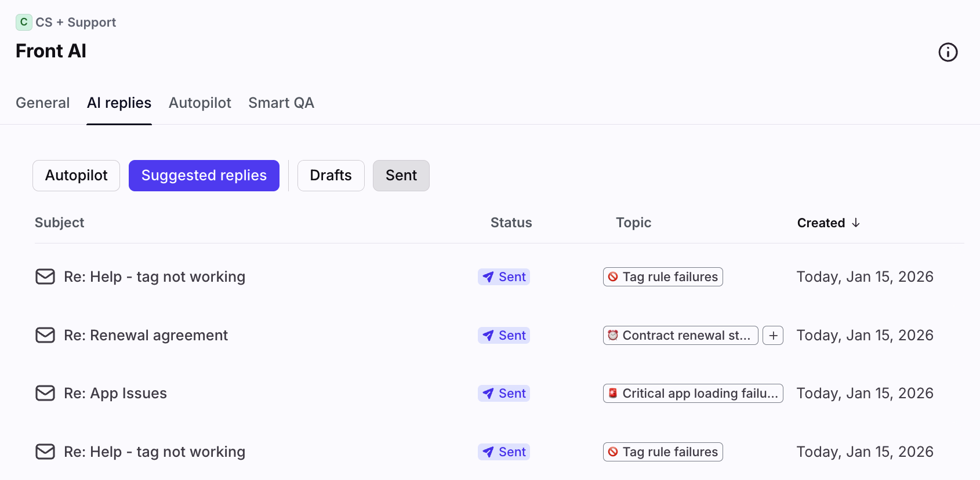Click the plus icon beside Contract renewal topic
980x480 pixels.
(772, 336)
